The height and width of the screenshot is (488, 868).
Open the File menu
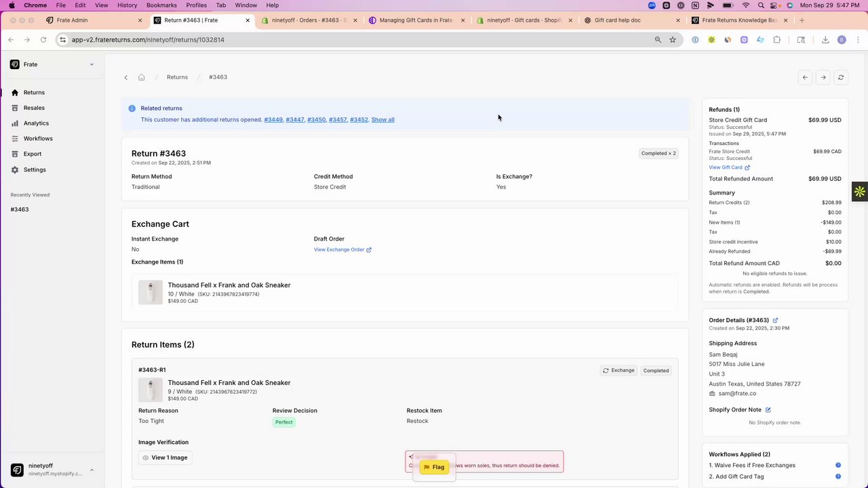click(61, 5)
